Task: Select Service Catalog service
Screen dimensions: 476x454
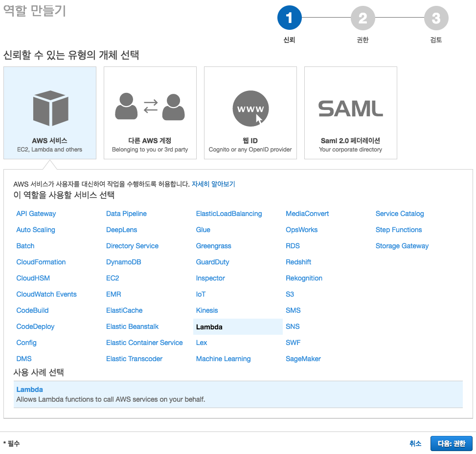Action: (x=400, y=214)
